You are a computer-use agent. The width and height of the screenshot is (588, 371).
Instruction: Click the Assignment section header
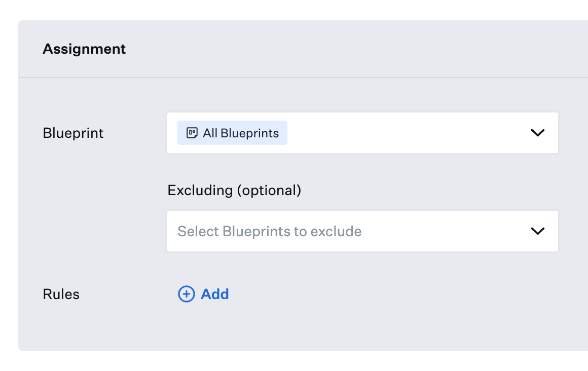(84, 49)
